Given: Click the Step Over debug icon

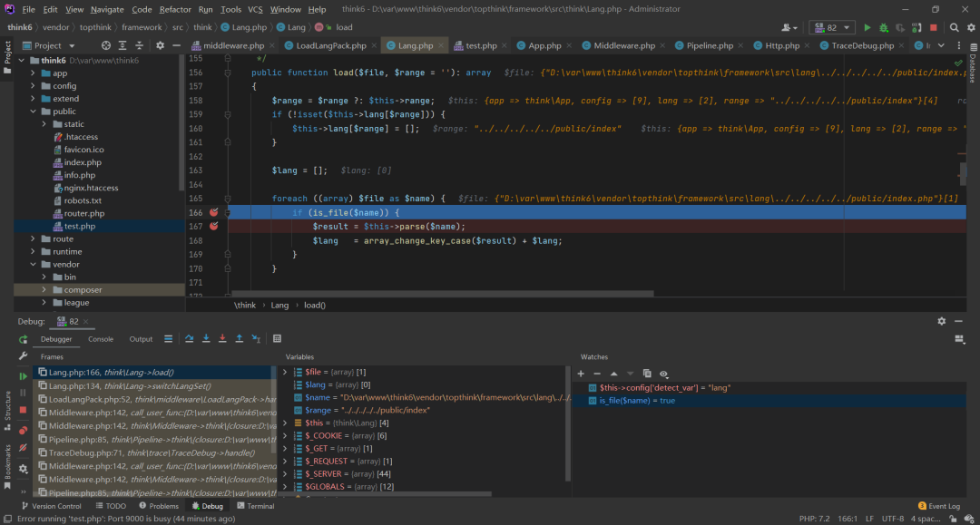Looking at the screenshot, I should [190, 339].
